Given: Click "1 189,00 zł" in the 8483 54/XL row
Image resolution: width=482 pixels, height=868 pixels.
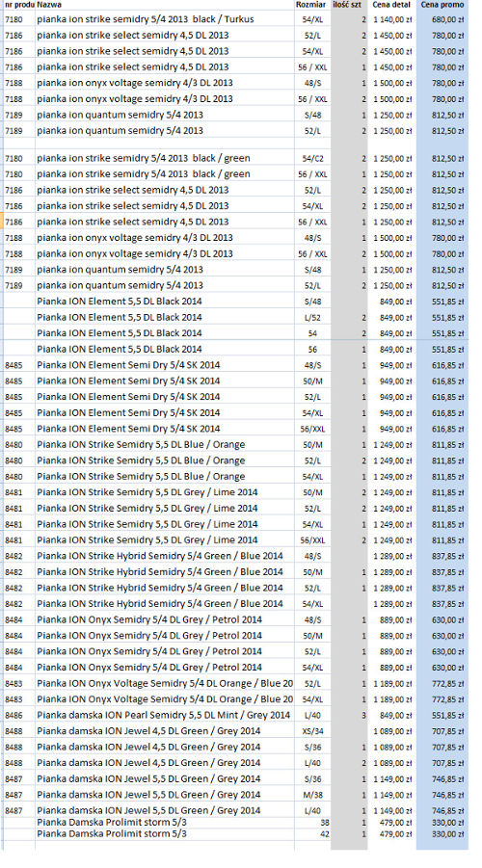Looking at the screenshot, I should 391,699.
